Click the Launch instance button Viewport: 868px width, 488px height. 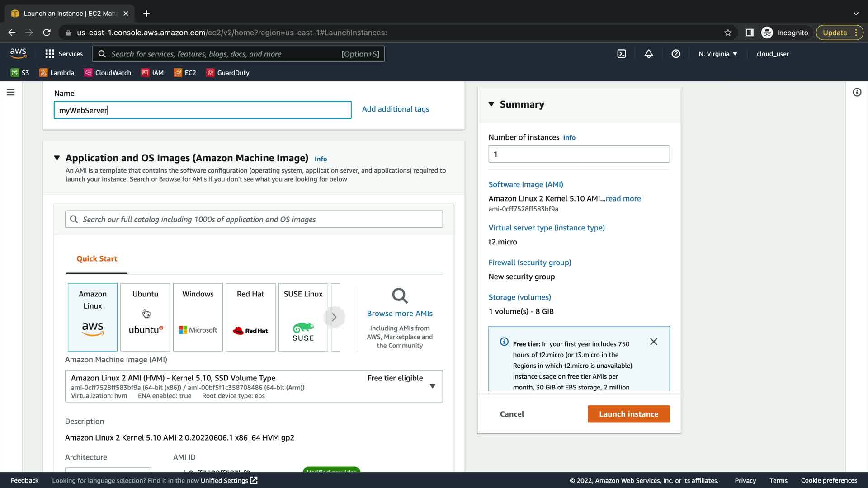pyautogui.click(x=628, y=414)
